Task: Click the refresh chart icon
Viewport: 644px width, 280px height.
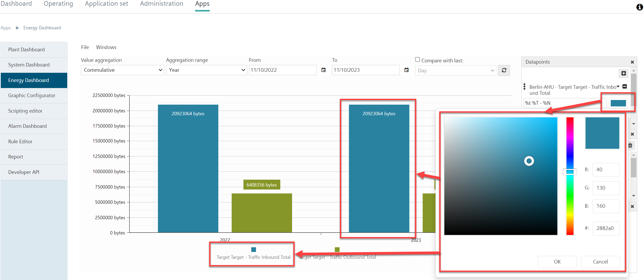Action: pos(504,70)
